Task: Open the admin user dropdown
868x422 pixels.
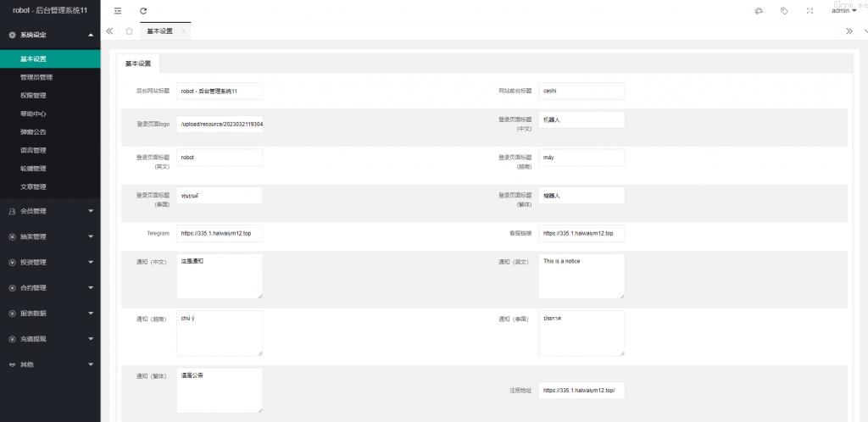Action: (x=843, y=10)
